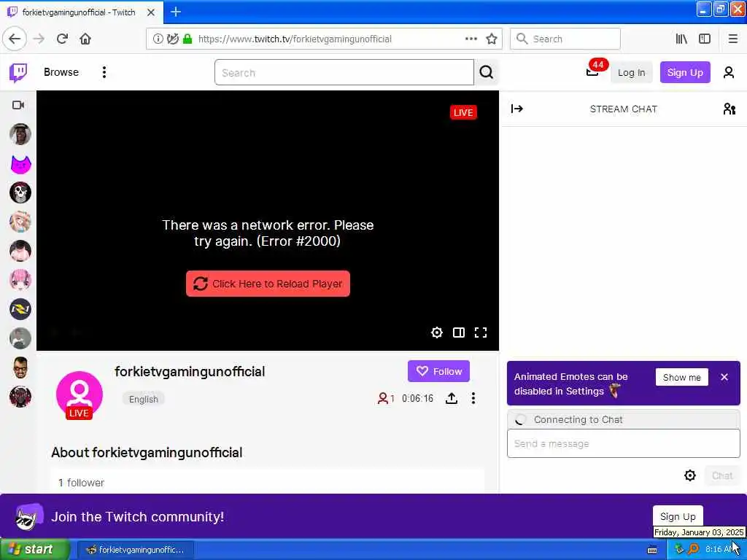Click the Sign Up button in top bar

[x=684, y=72]
